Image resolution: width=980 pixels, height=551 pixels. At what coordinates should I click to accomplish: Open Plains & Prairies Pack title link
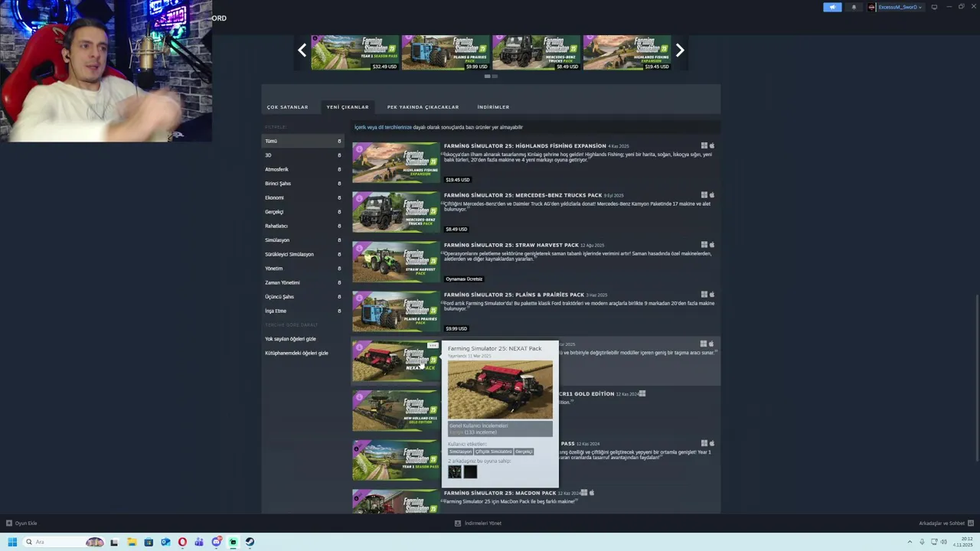point(514,295)
